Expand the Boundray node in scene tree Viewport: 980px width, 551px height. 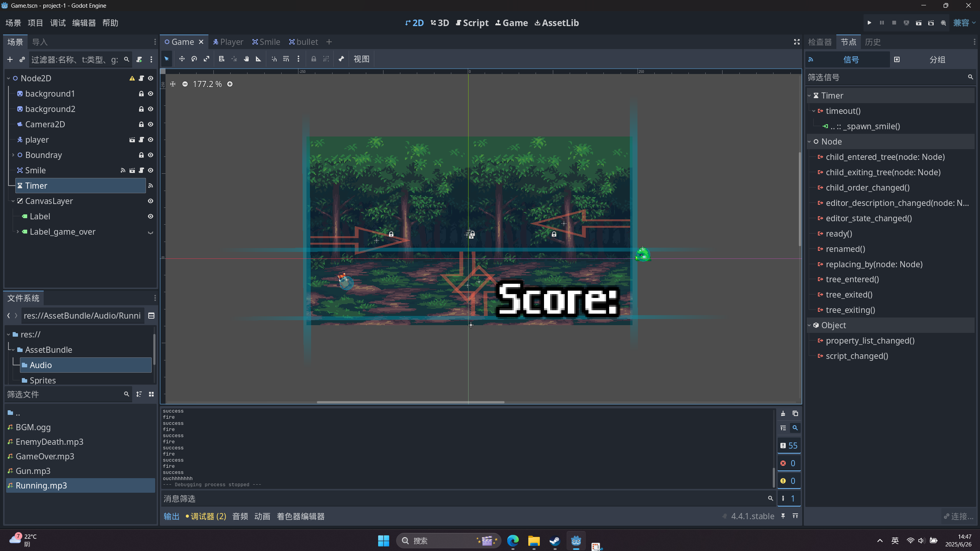pos(13,155)
